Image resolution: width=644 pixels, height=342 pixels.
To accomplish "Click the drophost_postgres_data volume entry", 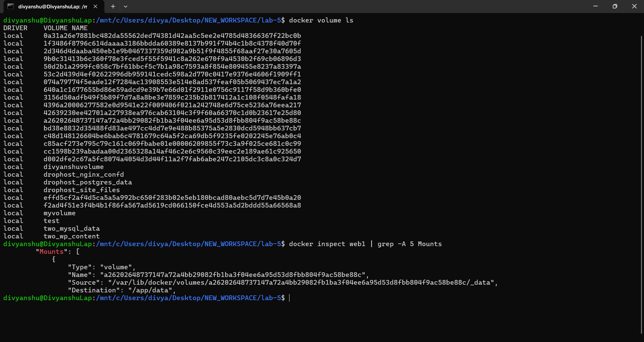I will pos(88,182).
